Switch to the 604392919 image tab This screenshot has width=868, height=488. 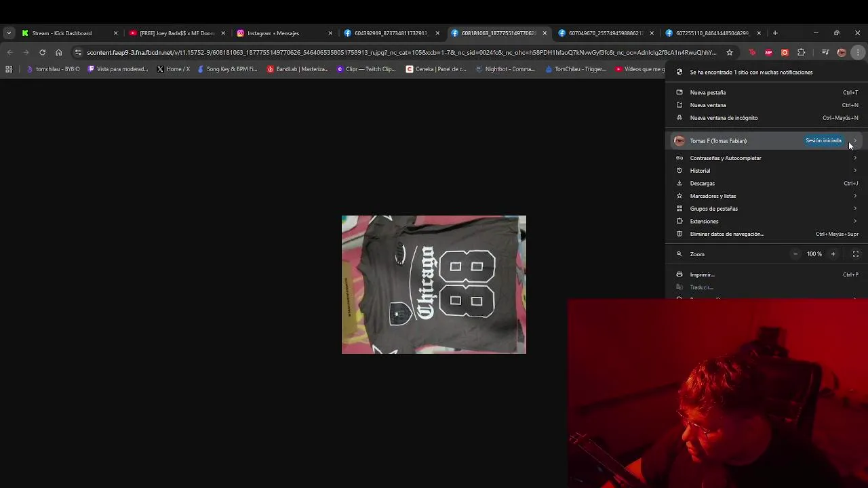[391, 33]
